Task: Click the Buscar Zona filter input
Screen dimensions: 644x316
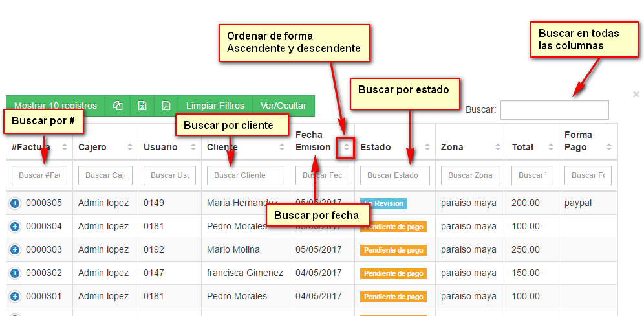Action: pos(470,175)
